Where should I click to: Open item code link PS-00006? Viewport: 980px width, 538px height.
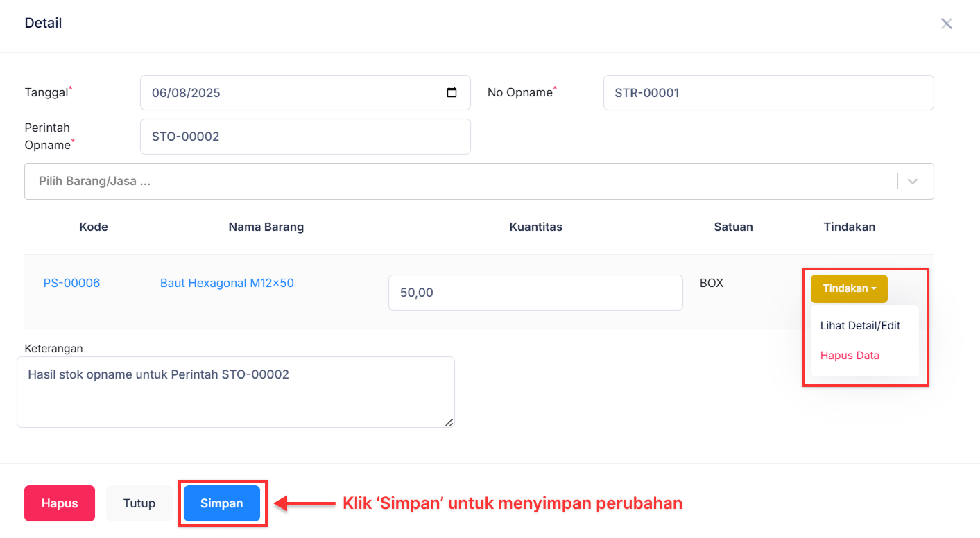pos(71,283)
